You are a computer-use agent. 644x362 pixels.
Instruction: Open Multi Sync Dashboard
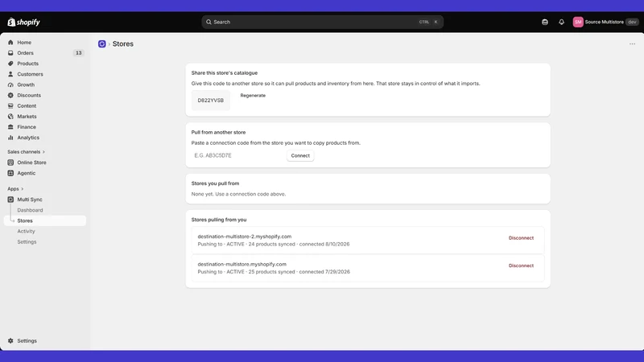30,210
